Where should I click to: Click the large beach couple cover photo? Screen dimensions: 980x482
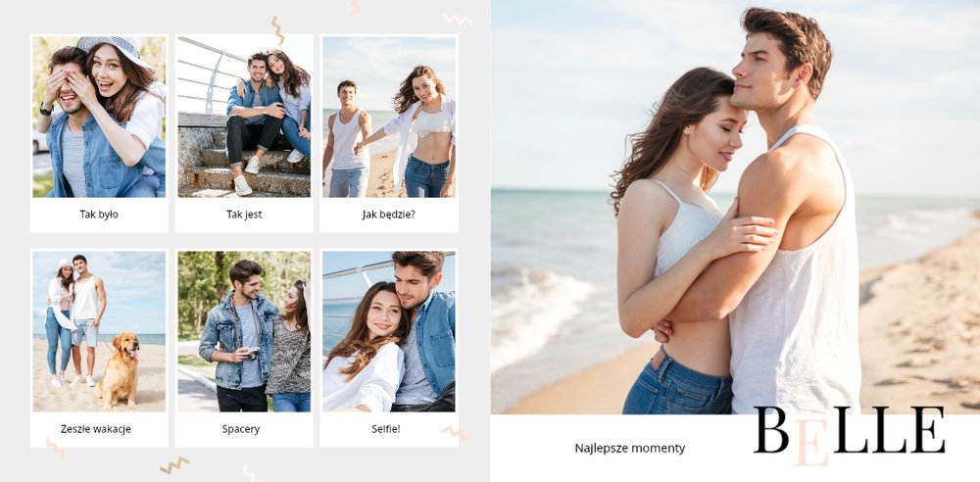coord(735,207)
